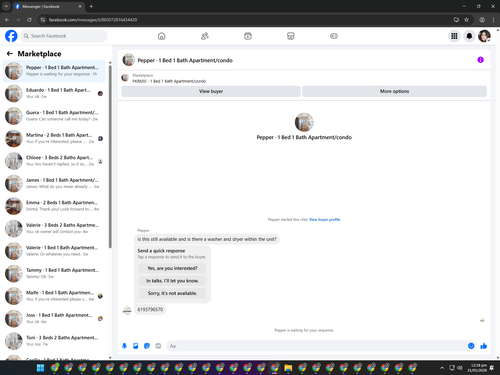This screenshot has width=500, height=375.
Task: Open File Explorer from taskbar
Action: [x=288, y=368]
